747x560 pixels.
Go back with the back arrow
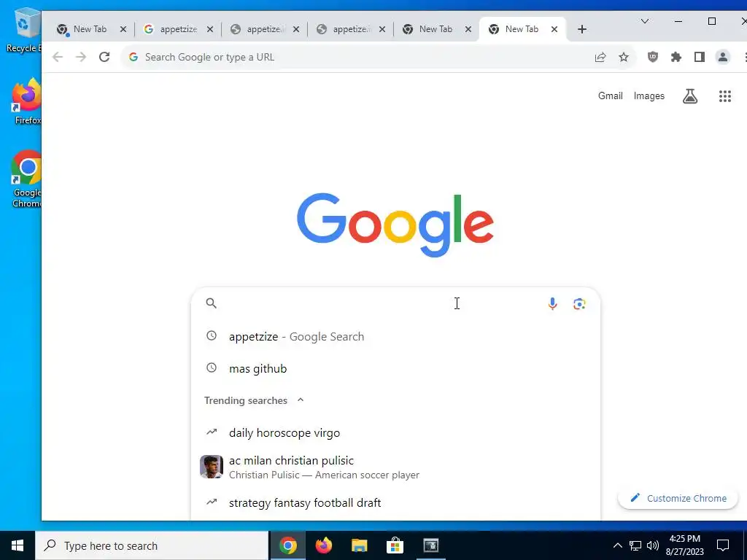58,57
